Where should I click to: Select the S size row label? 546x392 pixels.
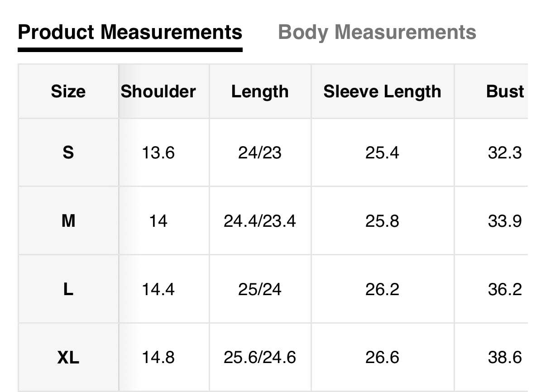pyautogui.click(x=68, y=153)
